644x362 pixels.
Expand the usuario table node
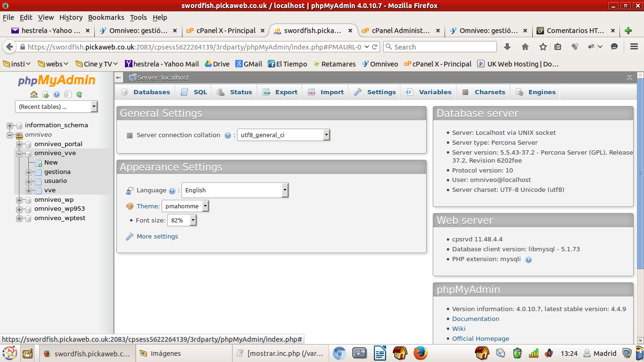[29, 181]
